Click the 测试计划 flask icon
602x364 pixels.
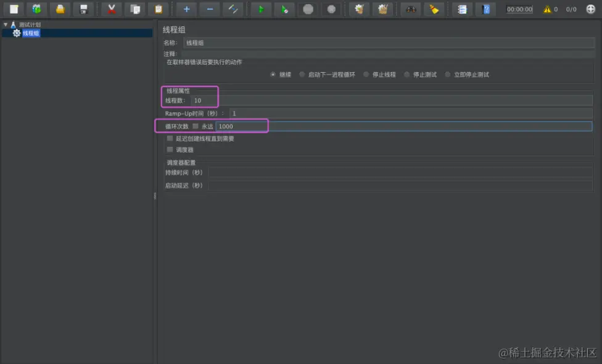pos(13,25)
